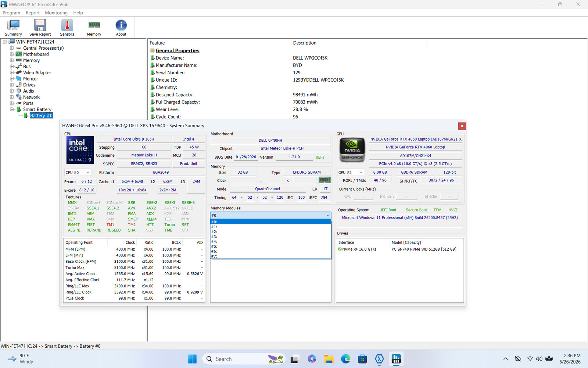588x368 pixels.
Task: Choose memory module #7: from the list
Action: (x=271, y=256)
